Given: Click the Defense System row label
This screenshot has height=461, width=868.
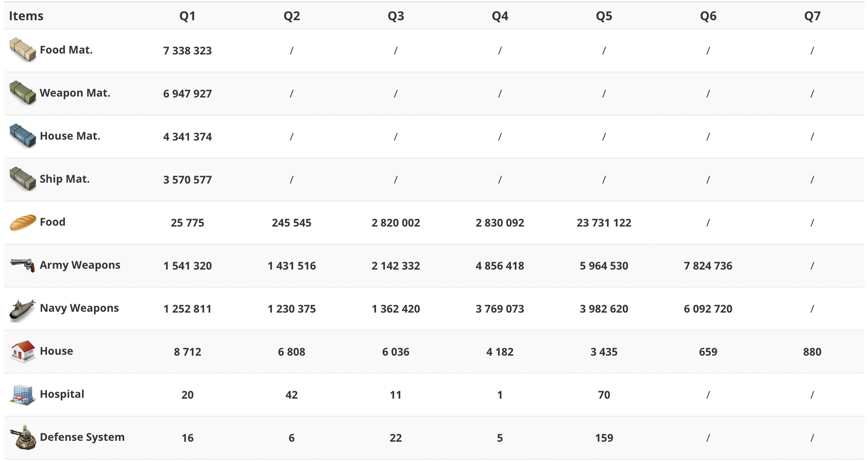Looking at the screenshot, I should click(x=82, y=437).
